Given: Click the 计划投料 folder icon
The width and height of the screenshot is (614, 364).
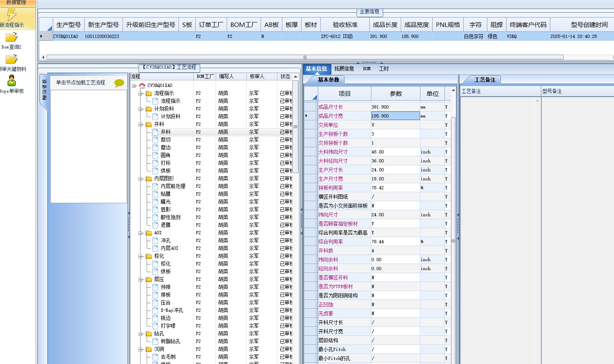Looking at the screenshot, I should click(149, 109).
